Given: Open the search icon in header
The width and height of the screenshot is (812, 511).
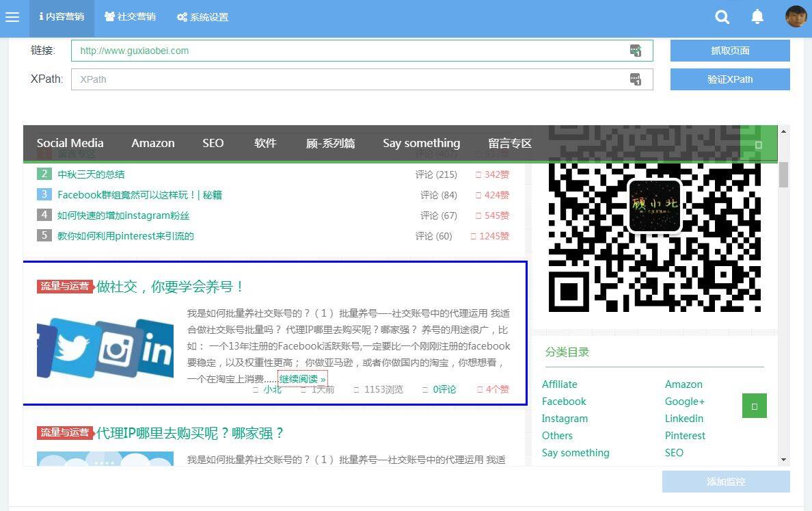Looking at the screenshot, I should coord(722,17).
